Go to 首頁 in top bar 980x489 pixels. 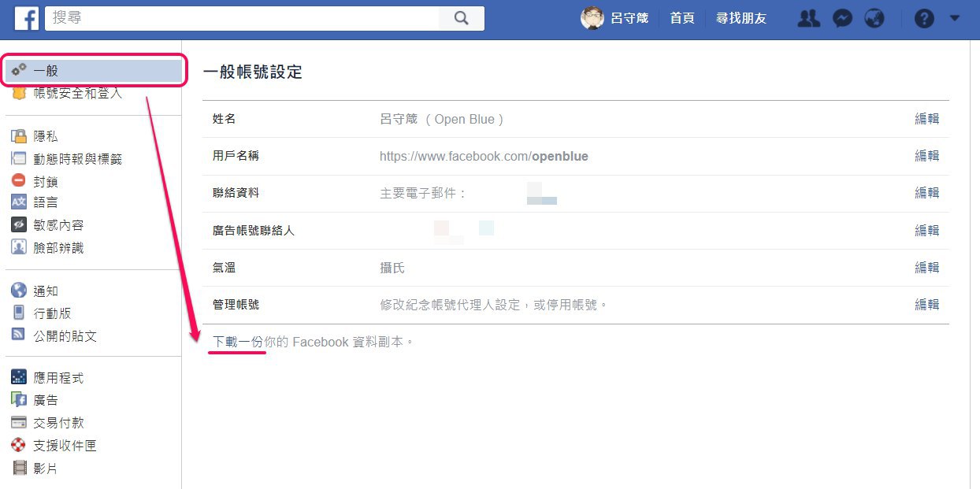pyautogui.click(x=682, y=18)
